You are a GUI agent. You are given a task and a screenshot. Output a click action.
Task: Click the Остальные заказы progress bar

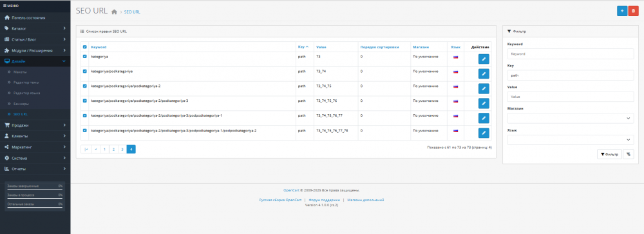click(x=35, y=208)
